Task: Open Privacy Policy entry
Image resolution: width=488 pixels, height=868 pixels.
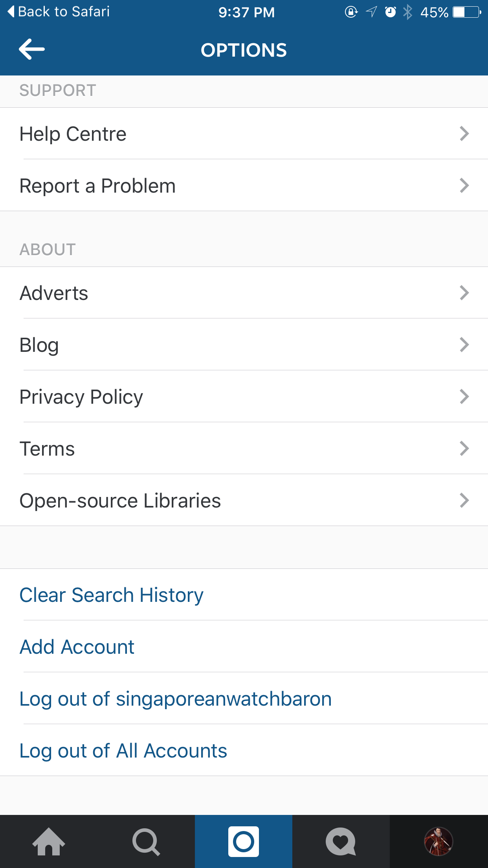Action: pos(81,397)
